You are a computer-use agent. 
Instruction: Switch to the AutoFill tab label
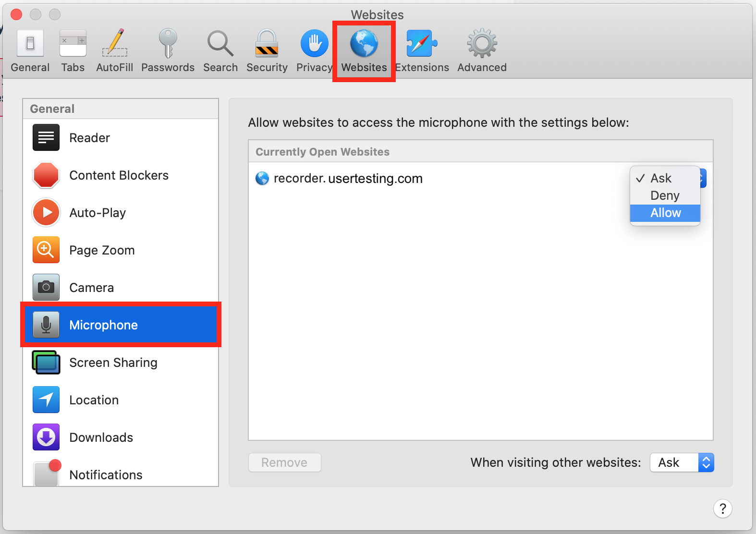click(x=115, y=67)
